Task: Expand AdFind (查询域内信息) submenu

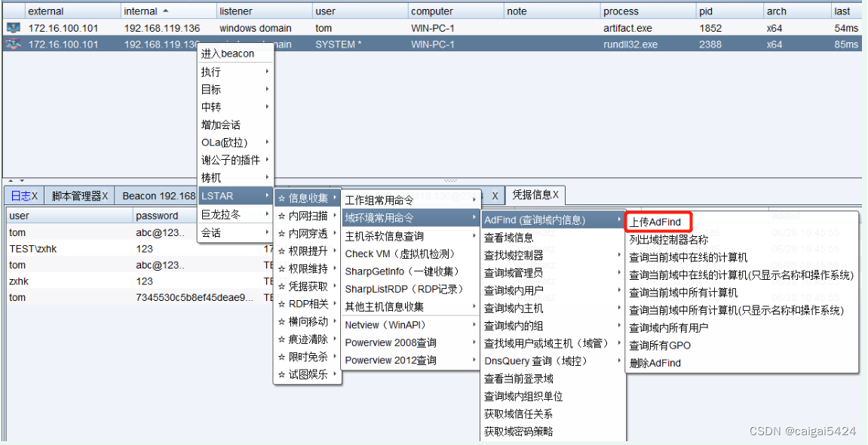Action: 552,220
